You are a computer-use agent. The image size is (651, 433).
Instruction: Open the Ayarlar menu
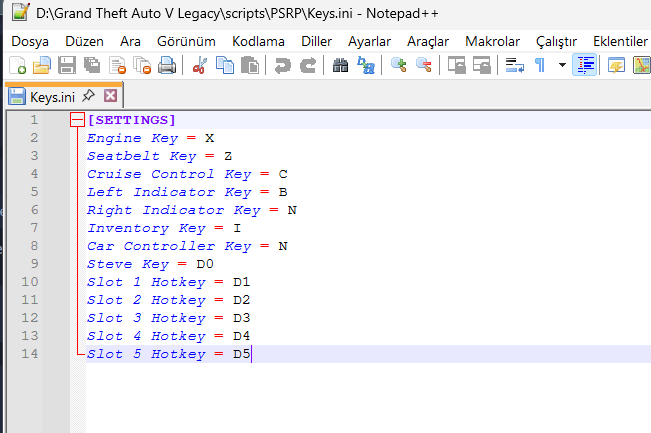370,42
